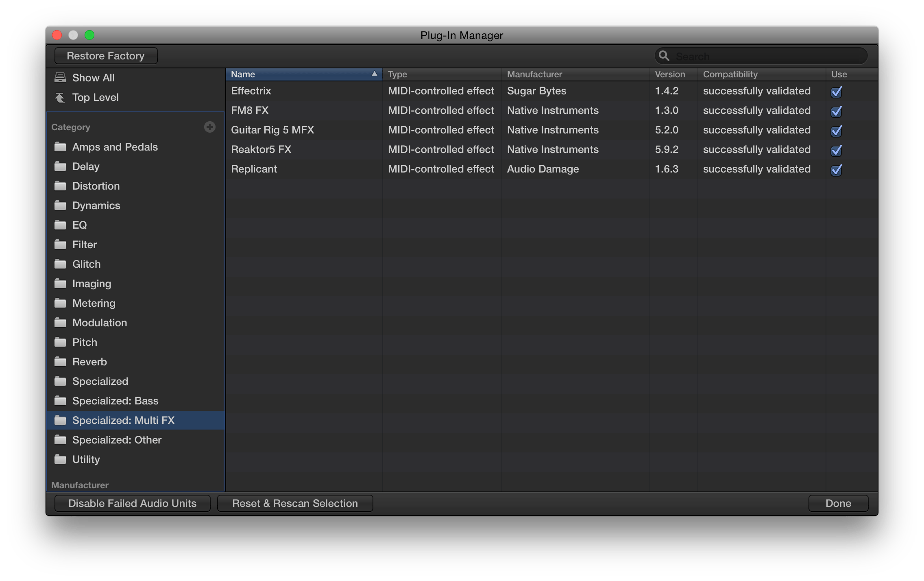The width and height of the screenshot is (924, 581).
Task: Add a custom category with the plus icon
Action: [x=210, y=127]
